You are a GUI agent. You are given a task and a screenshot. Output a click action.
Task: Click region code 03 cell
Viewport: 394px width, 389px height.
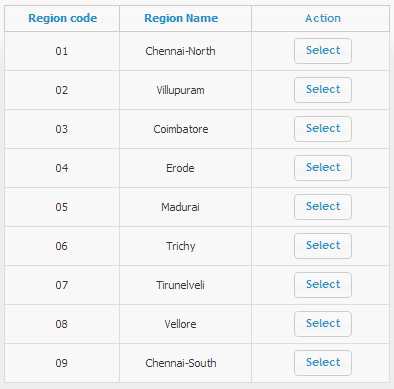(x=62, y=129)
